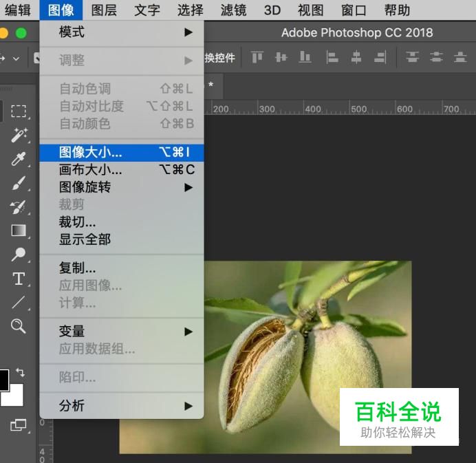The width and height of the screenshot is (476, 463).
Task: Click the green fullscreen window button
Action: [21, 33]
